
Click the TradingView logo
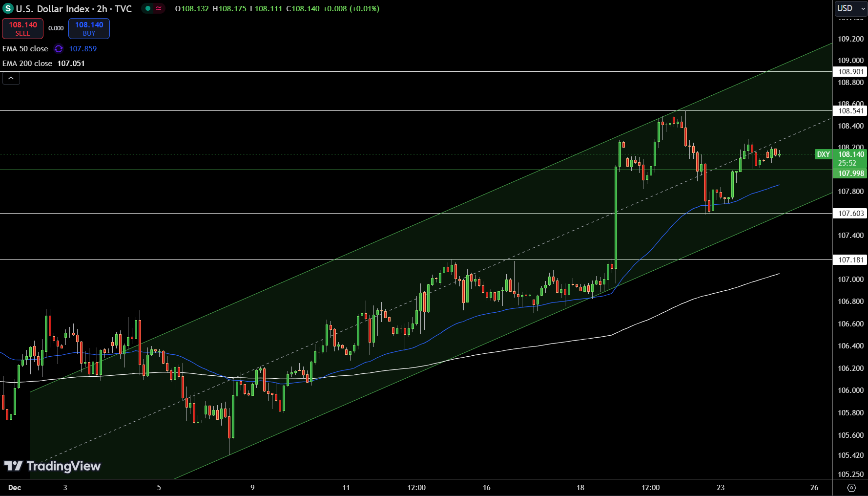(x=52, y=466)
